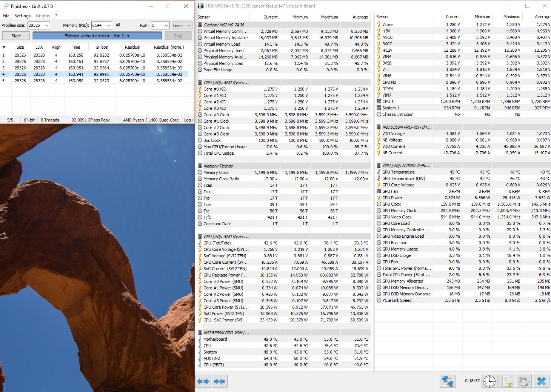
Task: Click the log file with plus icon
Action: coord(507,381)
